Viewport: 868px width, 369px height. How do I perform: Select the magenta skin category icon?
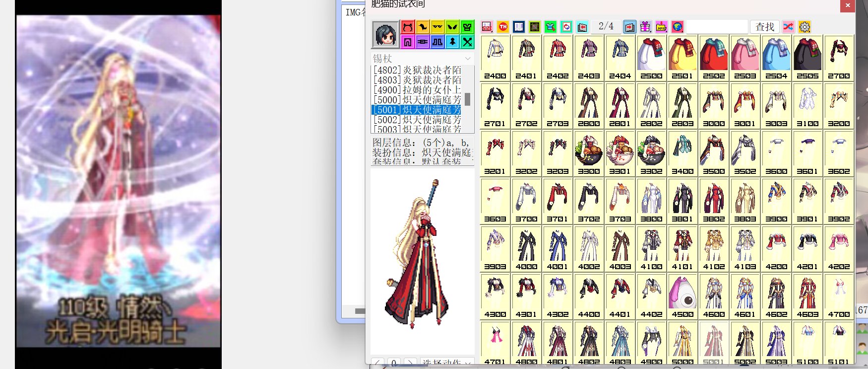tap(408, 42)
